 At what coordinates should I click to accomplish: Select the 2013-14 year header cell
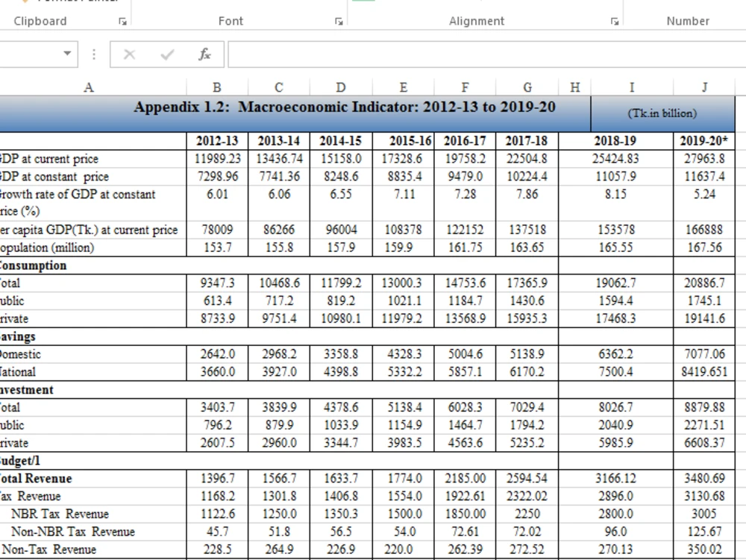pos(279,141)
